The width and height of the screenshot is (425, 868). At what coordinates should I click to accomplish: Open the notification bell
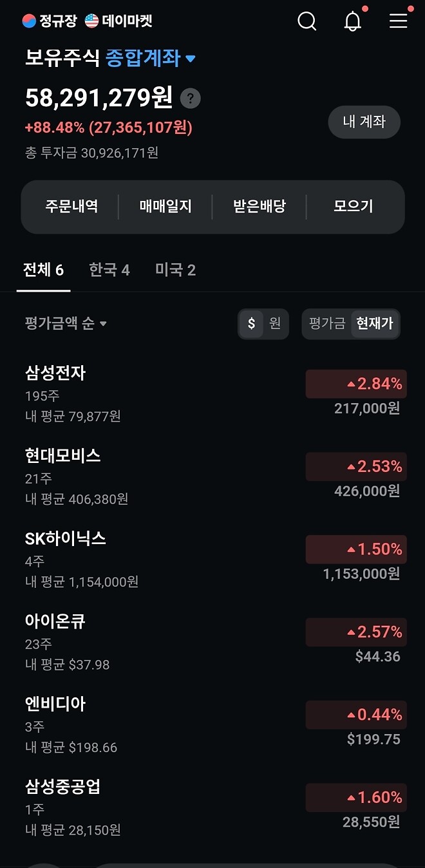click(x=352, y=21)
